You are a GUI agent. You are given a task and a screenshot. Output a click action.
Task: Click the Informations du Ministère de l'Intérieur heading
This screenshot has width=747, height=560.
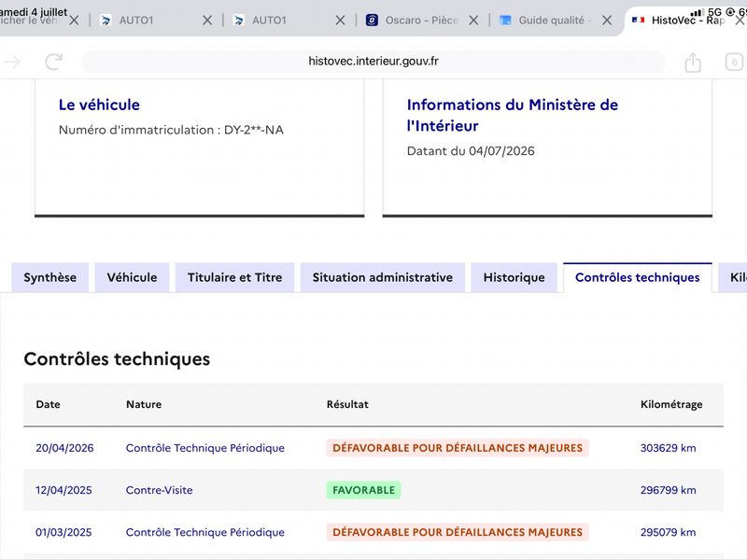[x=512, y=115]
